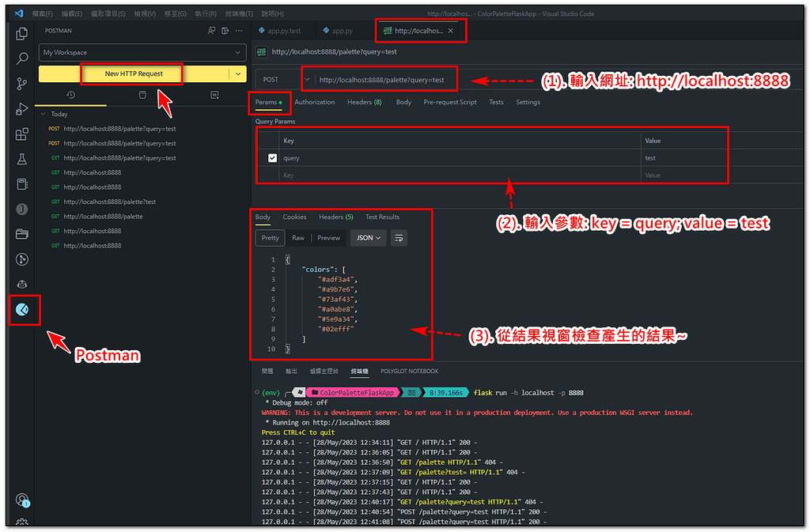This screenshot has height=532, width=810.
Task: Open the Postman extension from the activity bar
Action: 22,309
